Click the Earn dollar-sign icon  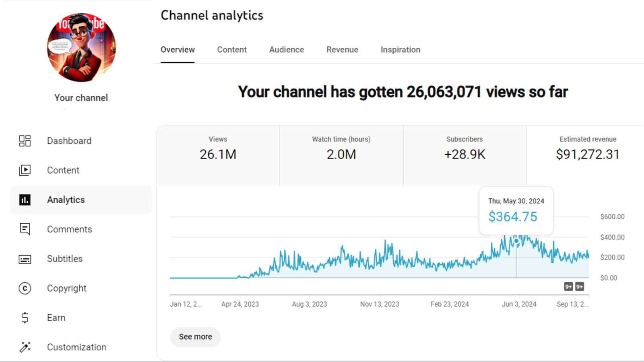25,318
